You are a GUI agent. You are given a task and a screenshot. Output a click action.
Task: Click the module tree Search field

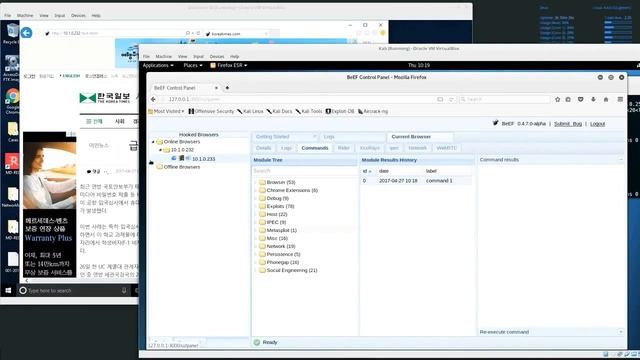(304, 171)
